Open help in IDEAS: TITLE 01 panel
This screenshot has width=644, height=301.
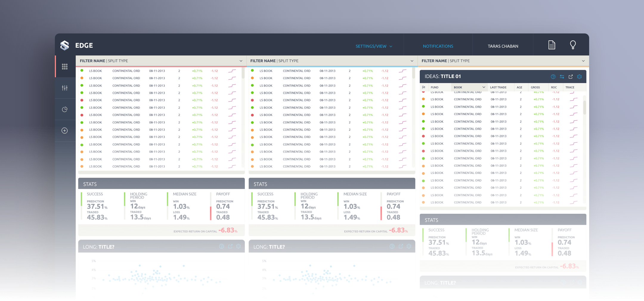coord(553,77)
